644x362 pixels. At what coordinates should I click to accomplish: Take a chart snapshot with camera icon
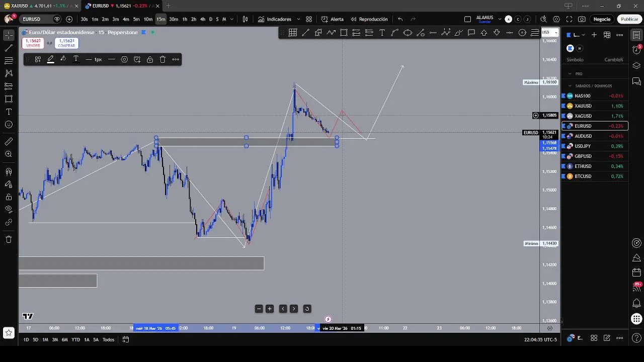(582, 19)
